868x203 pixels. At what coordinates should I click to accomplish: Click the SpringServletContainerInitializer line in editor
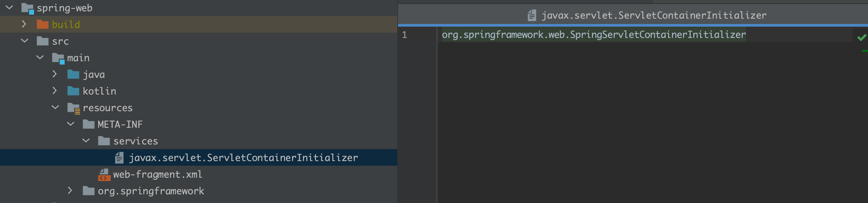click(x=594, y=35)
